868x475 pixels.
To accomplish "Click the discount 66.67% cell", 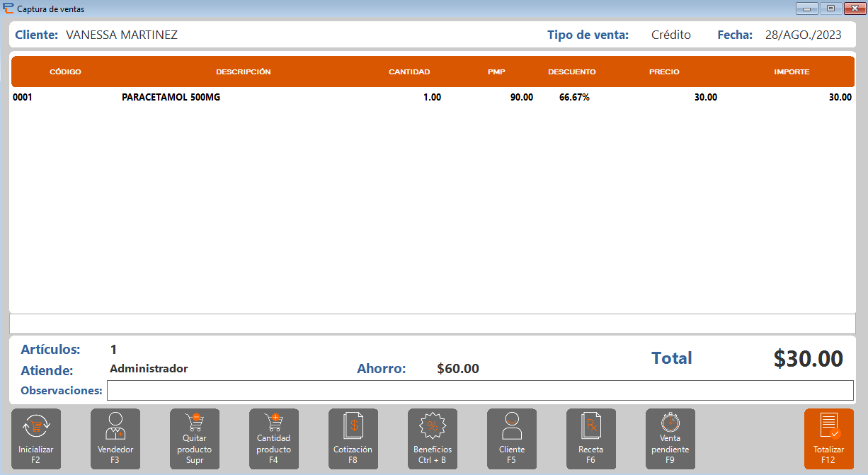I will (x=574, y=98).
